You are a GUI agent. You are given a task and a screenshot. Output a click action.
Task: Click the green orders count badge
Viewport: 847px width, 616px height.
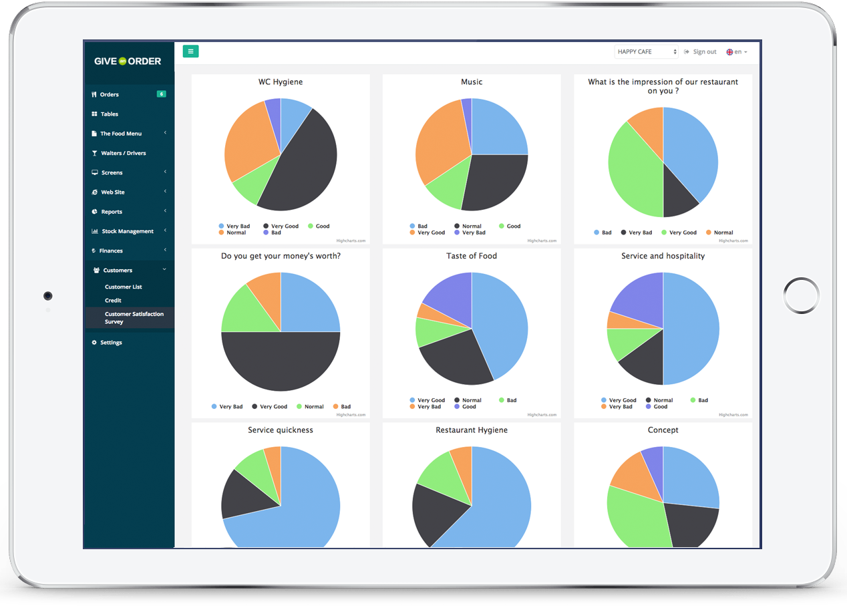pos(161,94)
